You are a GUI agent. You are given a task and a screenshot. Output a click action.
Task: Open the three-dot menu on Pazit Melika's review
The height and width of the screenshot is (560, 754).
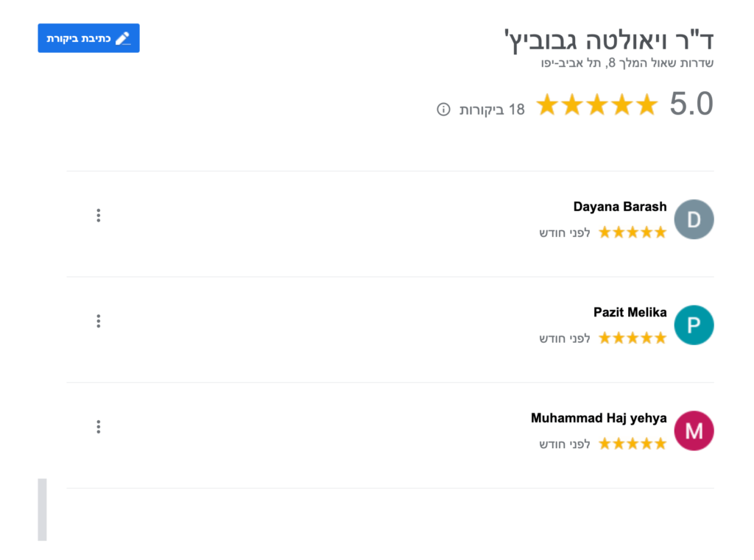tap(98, 321)
